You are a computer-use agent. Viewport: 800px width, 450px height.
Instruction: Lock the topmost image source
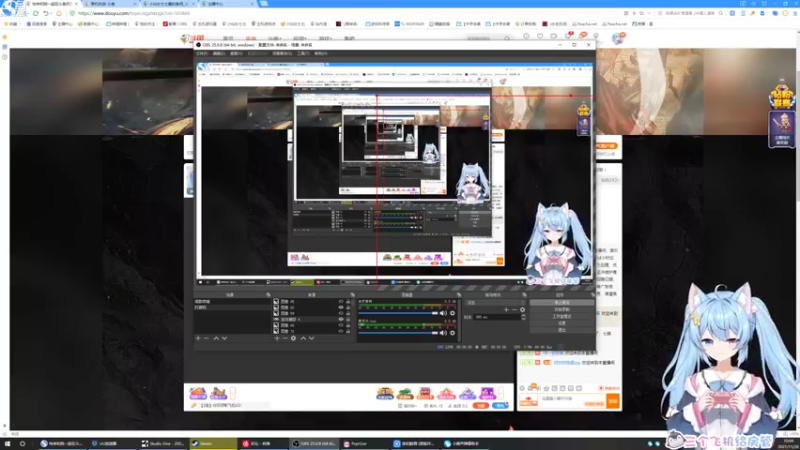tap(348, 302)
